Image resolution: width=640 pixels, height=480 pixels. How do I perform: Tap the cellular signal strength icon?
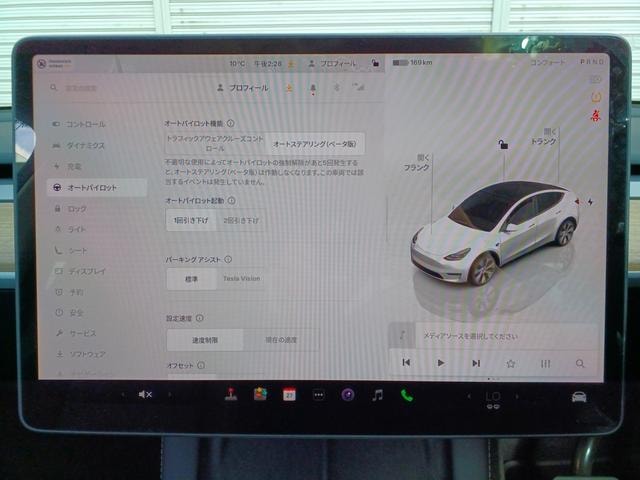(x=358, y=86)
